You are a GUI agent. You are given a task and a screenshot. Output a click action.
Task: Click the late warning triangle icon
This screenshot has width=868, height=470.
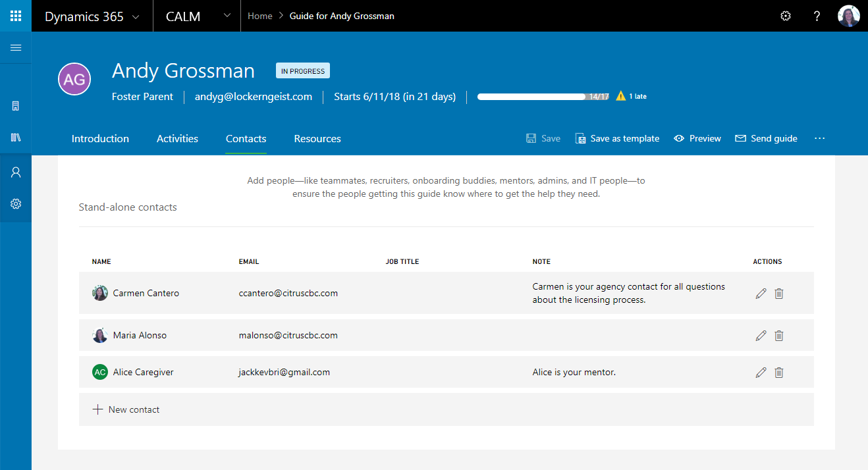[x=621, y=96]
